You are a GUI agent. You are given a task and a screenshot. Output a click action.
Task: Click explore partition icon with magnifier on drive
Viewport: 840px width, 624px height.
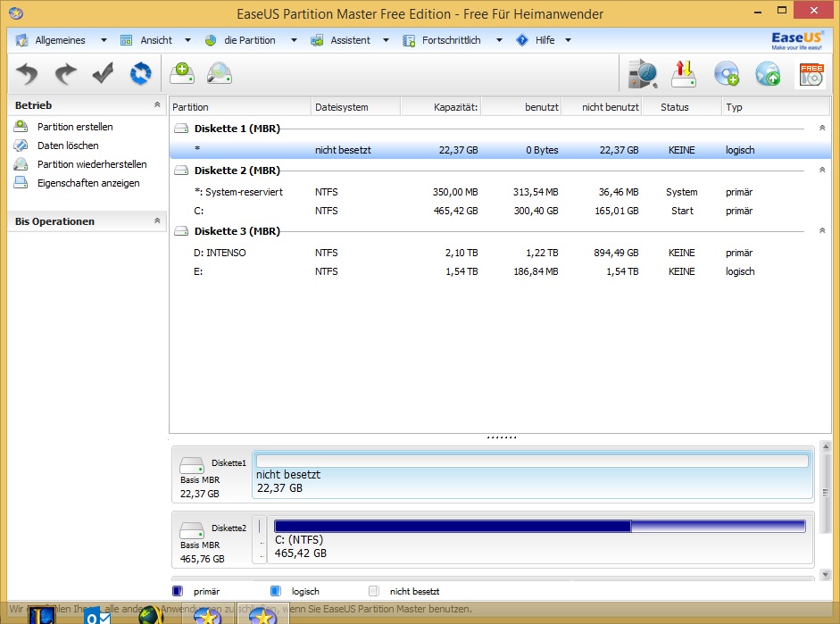tap(220, 73)
